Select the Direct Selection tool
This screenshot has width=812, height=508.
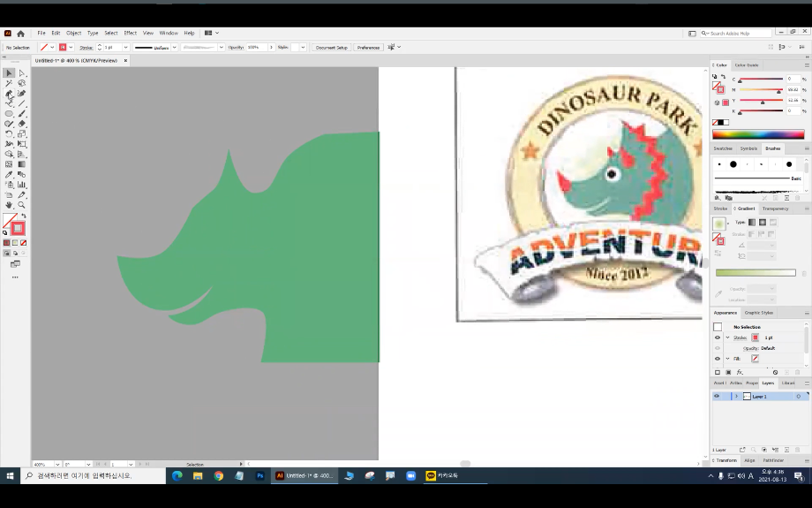click(22, 73)
